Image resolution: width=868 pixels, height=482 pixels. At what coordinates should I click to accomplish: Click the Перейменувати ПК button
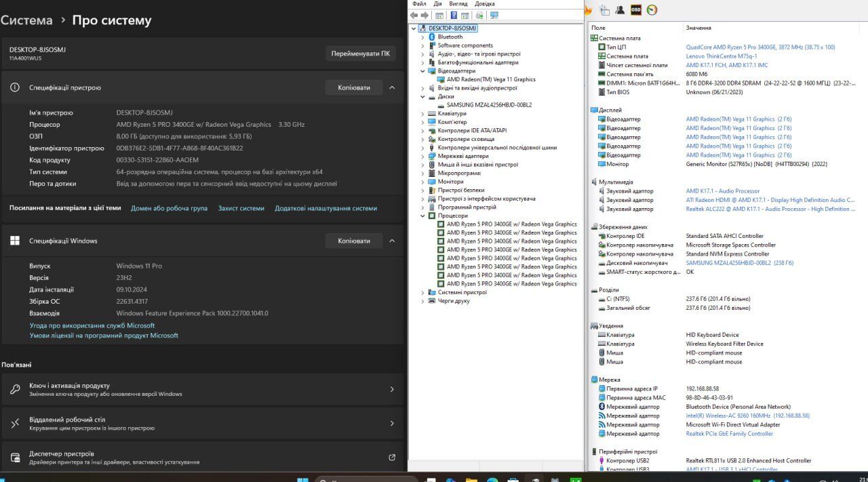pyautogui.click(x=360, y=54)
